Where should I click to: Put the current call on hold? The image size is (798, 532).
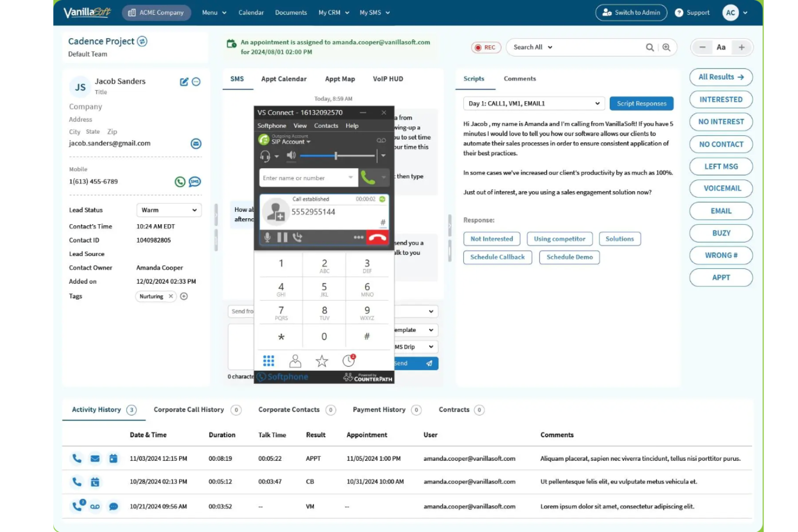coord(282,237)
